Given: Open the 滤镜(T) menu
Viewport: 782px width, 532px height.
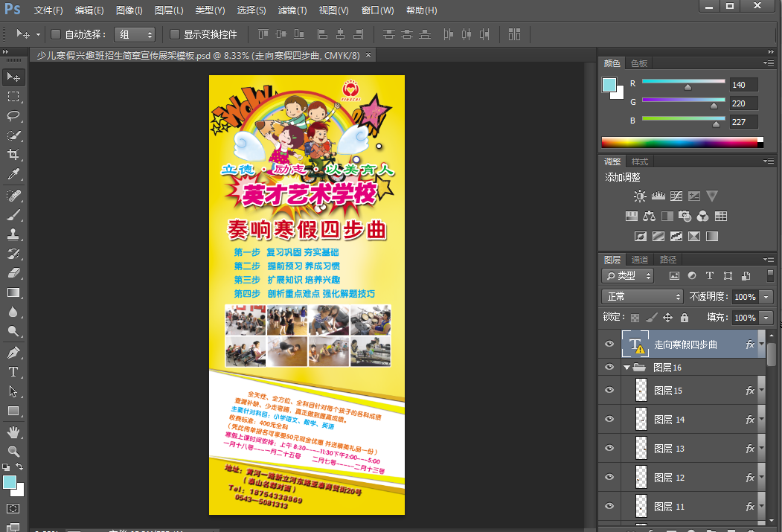Looking at the screenshot, I should pos(292,10).
